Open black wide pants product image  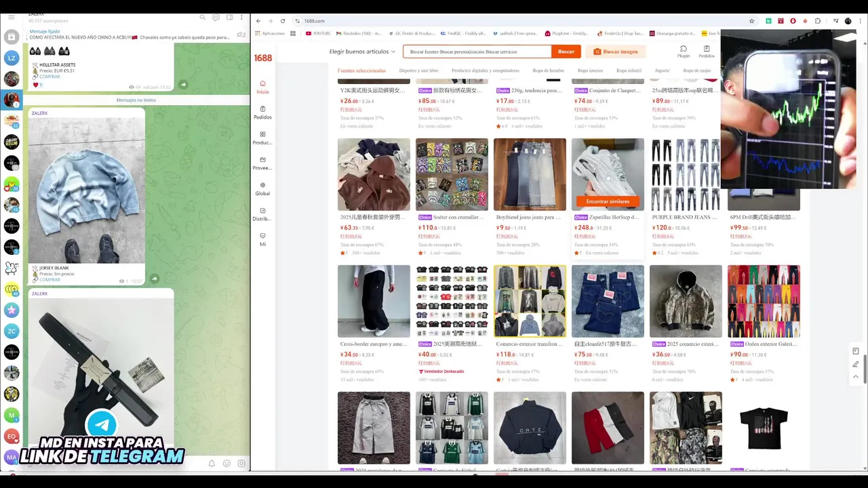coord(374,301)
